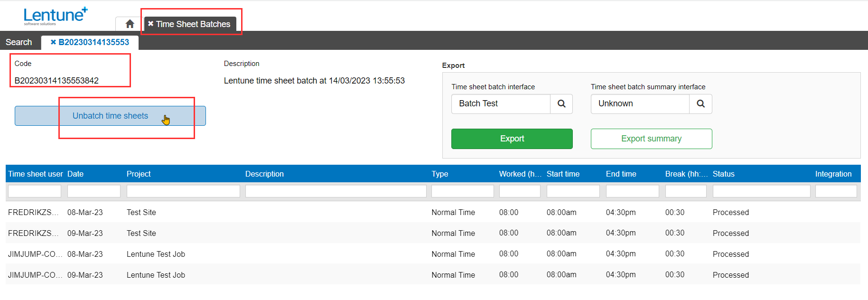Close the B20230314135553 batch tab
The height and width of the screenshot is (300, 868).
(53, 42)
